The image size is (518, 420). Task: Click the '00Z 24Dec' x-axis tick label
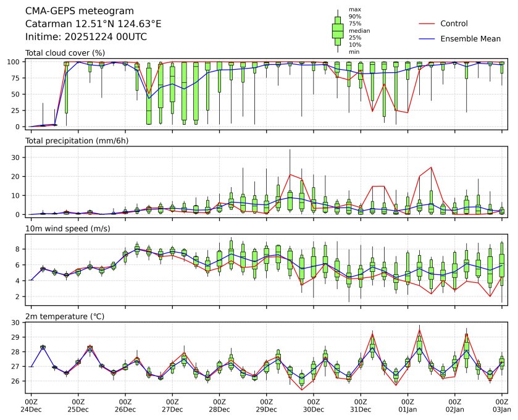pos(31,405)
